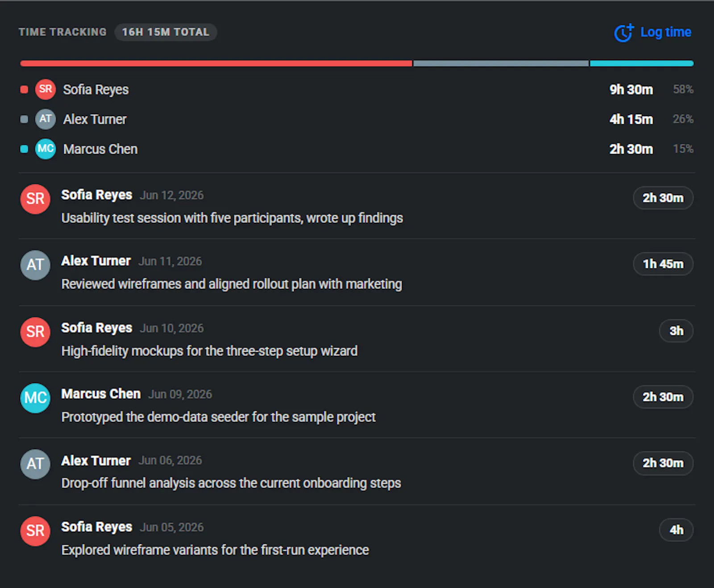Click AT avatar on Jun 06 entry
The height and width of the screenshot is (588, 714).
point(35,464)
